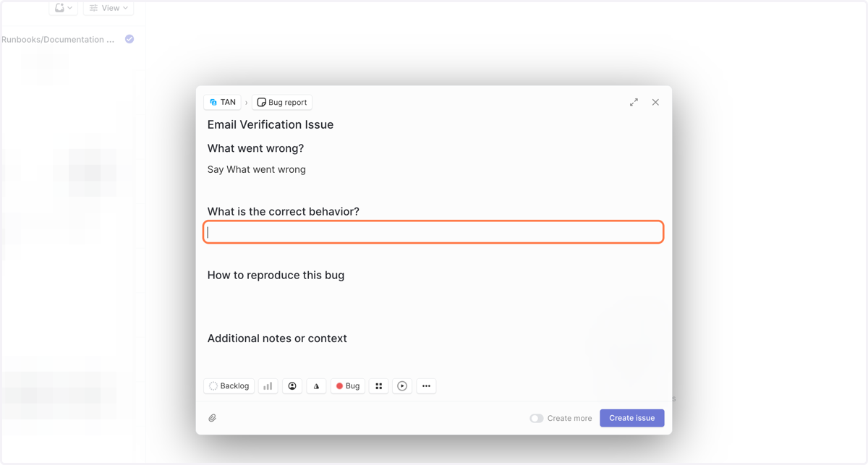Open the more options ellipsis button

click(x=426, y=386)
